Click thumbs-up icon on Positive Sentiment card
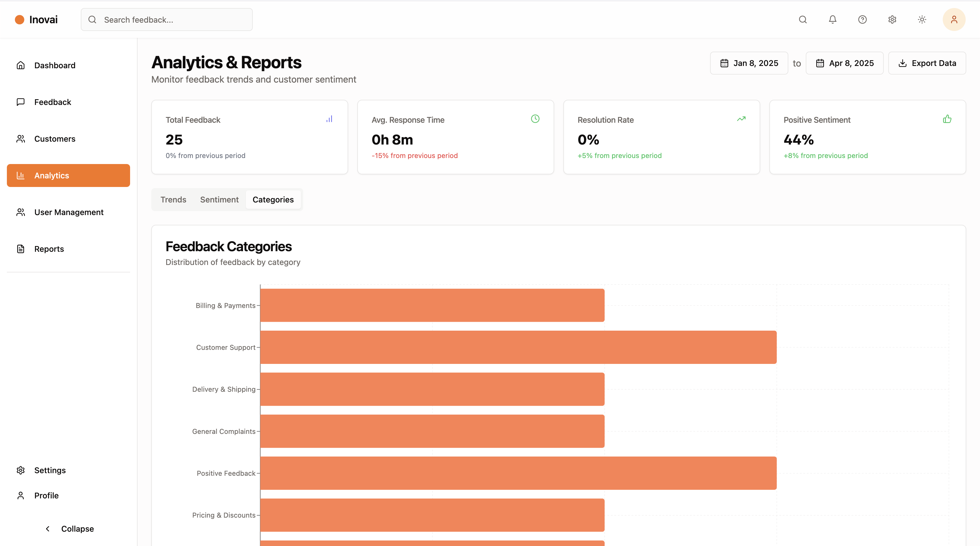 tap(947, 119)
